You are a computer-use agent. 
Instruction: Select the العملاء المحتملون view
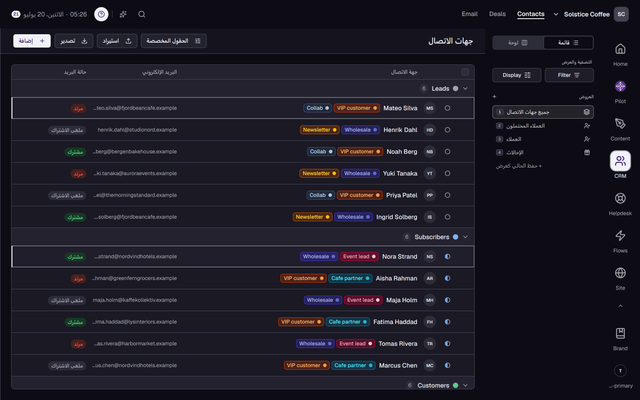[x=543, y=126]
